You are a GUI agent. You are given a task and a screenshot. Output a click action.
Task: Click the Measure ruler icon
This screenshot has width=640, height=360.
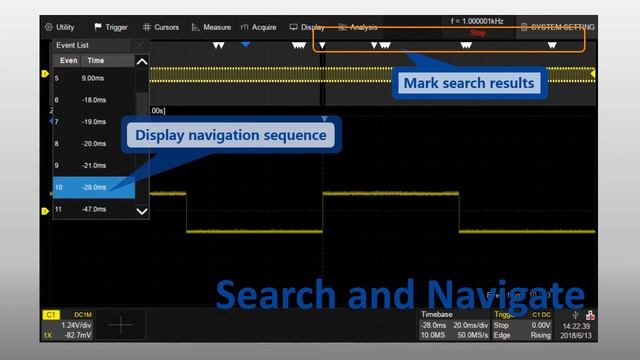click(x=196, y=27)
